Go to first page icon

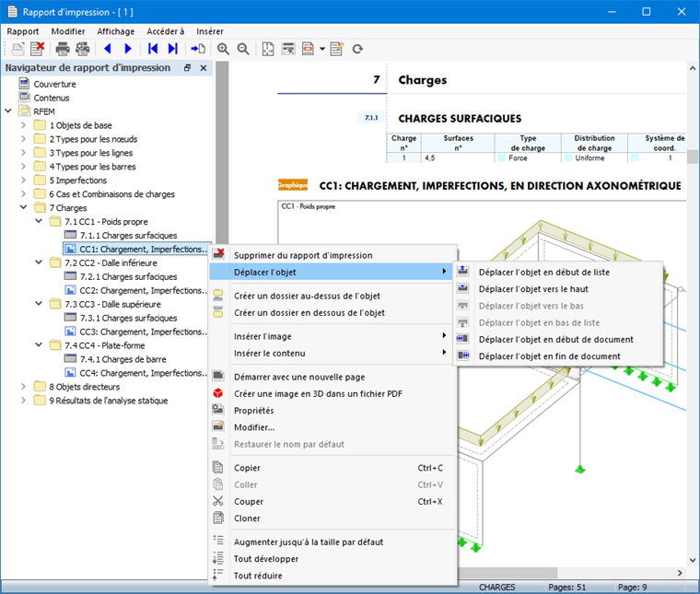point(153,49)
